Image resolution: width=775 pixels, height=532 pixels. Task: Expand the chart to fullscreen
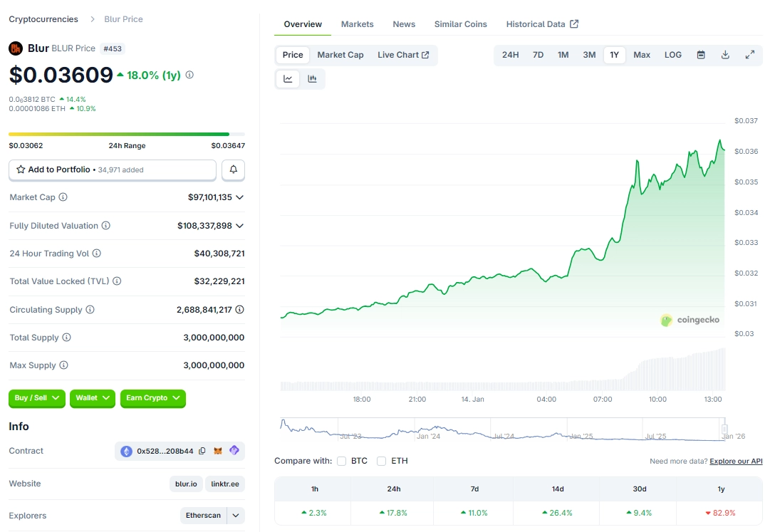pos(749,54)
